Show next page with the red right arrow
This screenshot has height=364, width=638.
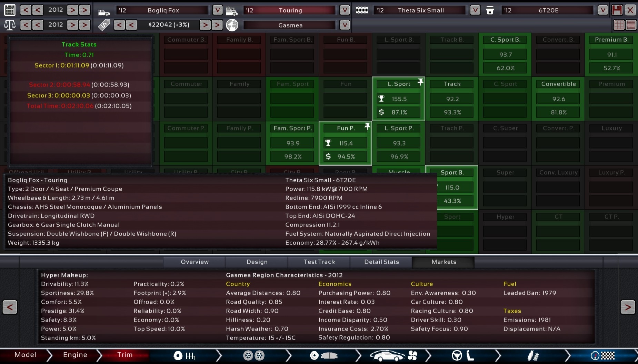pos(628,307)
